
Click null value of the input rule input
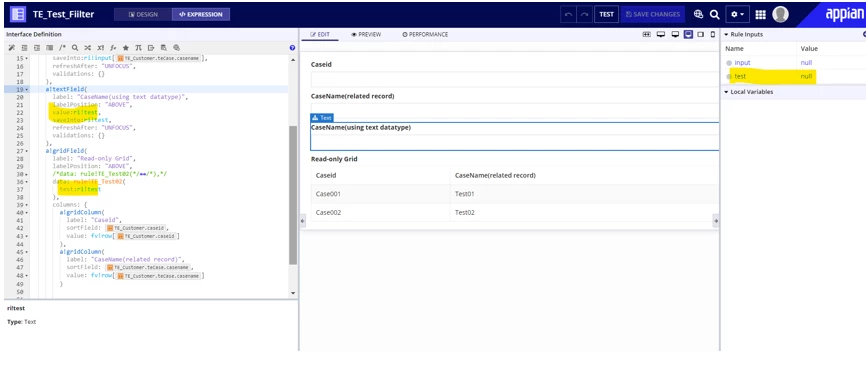coord(806,63)
